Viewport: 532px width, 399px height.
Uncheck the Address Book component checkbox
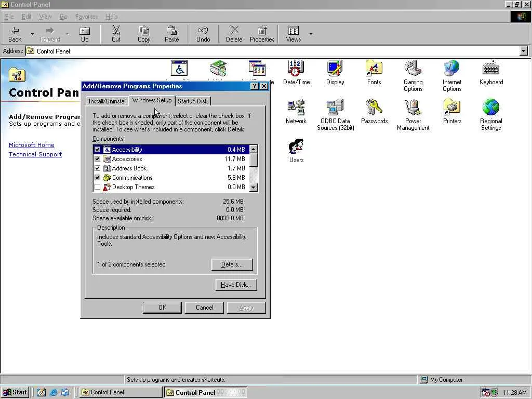[97, 168]
